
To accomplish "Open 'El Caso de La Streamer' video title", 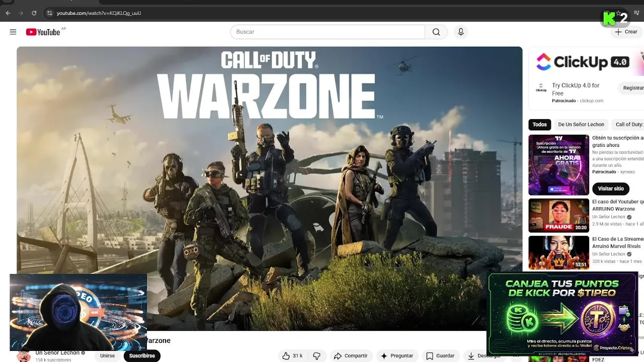I will pos(618,243).
